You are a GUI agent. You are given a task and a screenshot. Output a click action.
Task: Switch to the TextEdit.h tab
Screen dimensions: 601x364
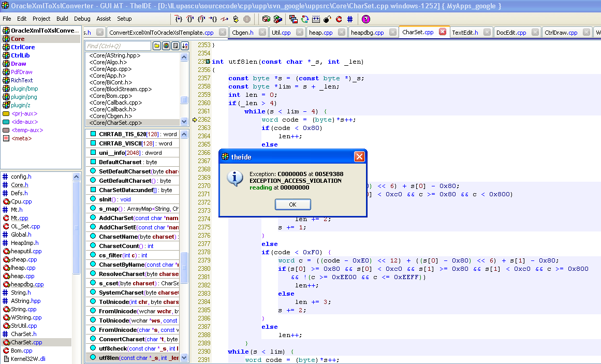tap(465, 32)
